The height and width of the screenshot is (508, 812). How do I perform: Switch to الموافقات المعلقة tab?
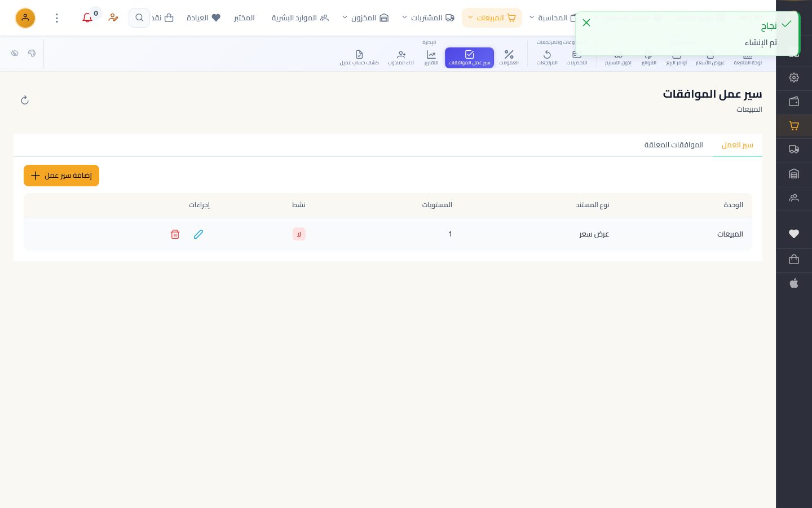point(674,145)
